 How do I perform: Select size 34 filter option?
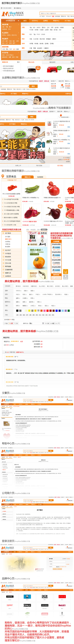pos(17,315)
